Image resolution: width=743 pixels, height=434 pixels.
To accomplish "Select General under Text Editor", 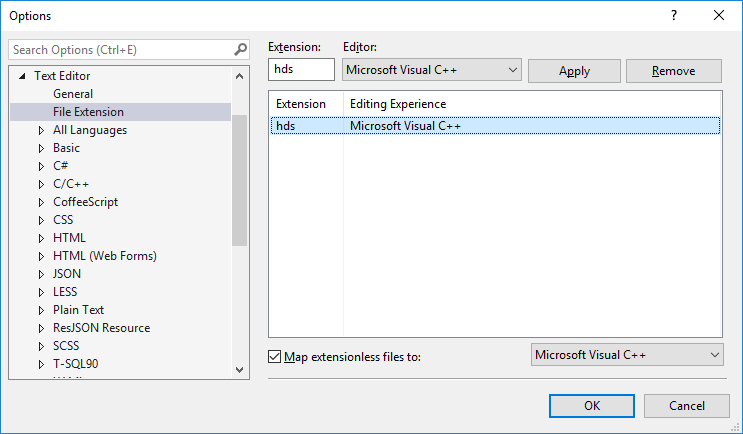I will pos(73,94).
